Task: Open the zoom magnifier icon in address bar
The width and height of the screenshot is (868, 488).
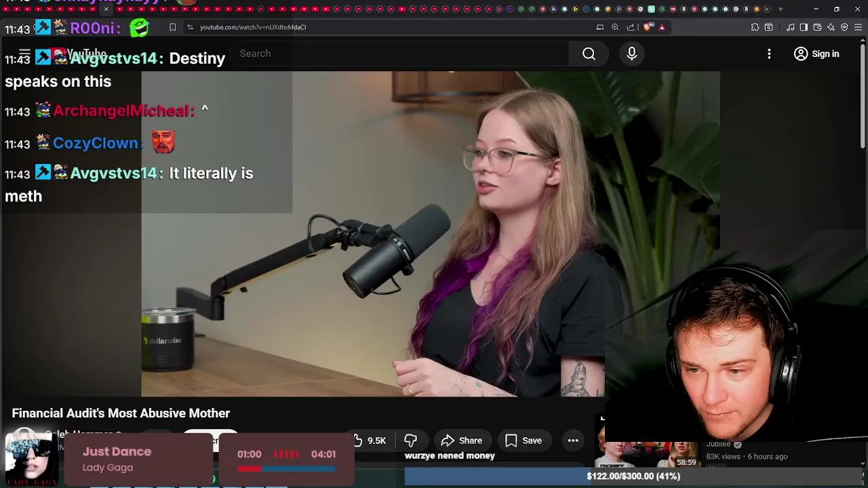Action: (615, 27)
